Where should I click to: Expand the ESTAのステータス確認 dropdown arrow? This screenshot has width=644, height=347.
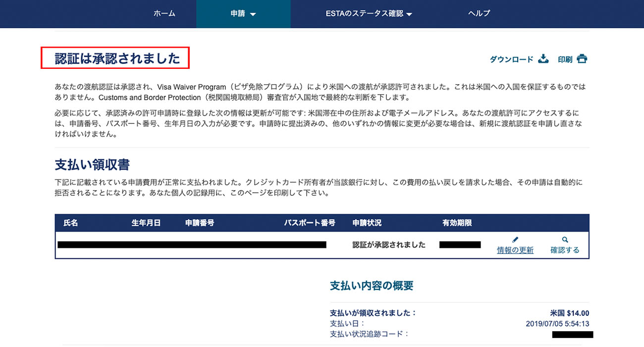point(409,14)
